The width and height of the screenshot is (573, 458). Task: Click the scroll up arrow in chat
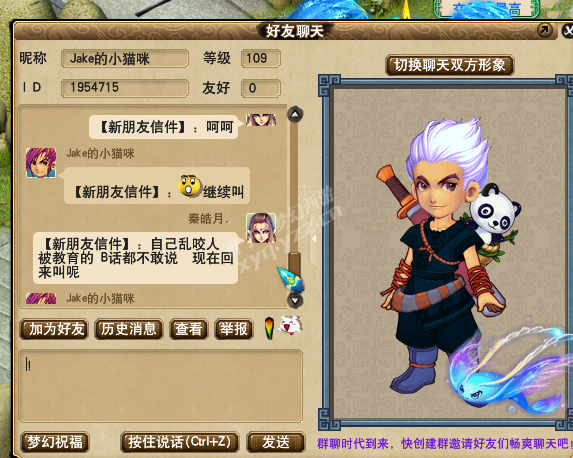295,114
